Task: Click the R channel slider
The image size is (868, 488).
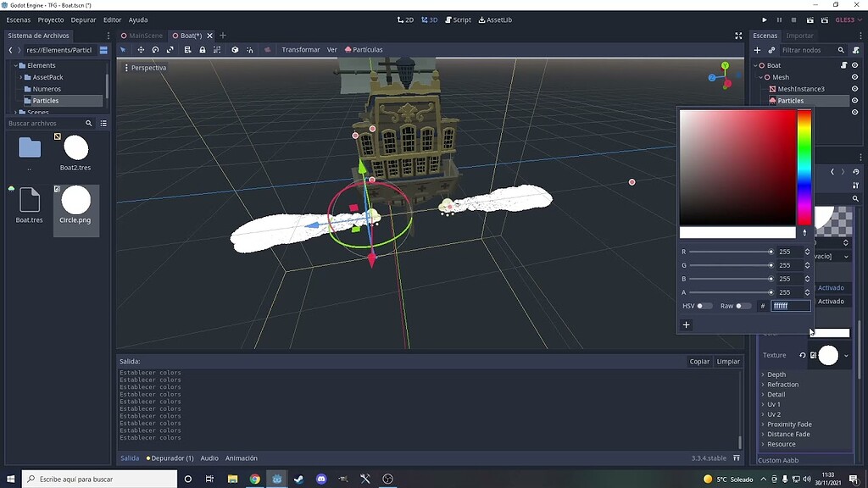Action: coord(731,252)
